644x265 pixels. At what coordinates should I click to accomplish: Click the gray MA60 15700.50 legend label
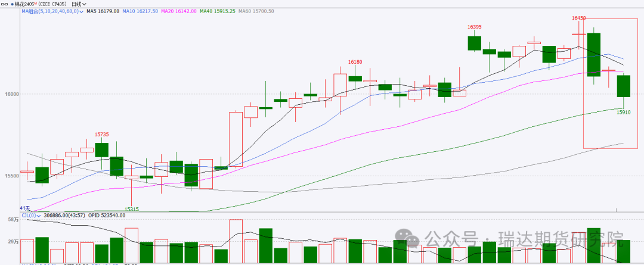pos(255,10)
